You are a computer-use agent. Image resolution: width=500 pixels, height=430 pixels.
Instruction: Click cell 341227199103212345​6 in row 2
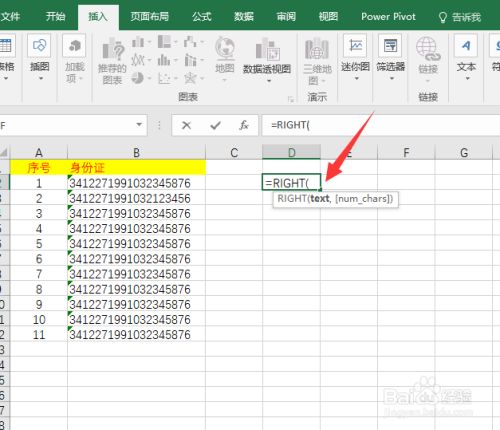(136, 198)
